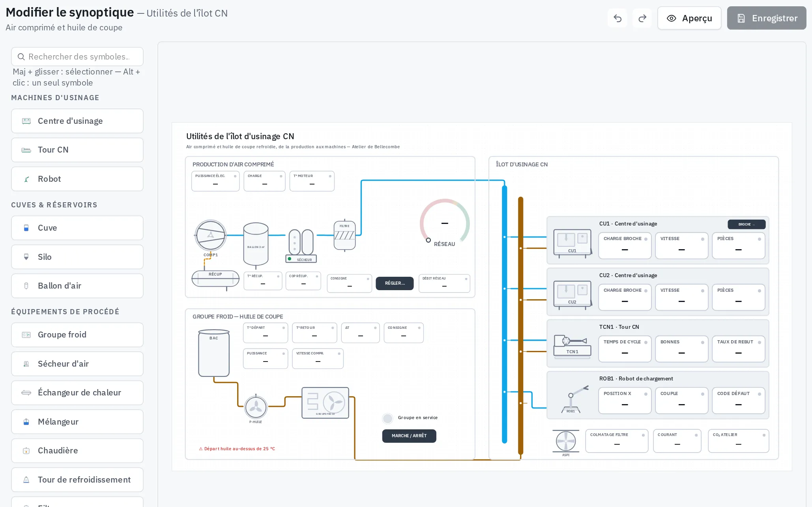This screenshot has width=812, height=507.
Task: Select the TAUX DE REBUT value box
Action: [x=739, y=349]
